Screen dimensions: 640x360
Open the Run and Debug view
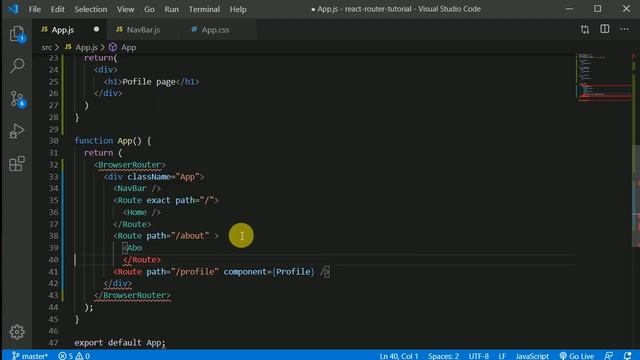coord(17,131)
